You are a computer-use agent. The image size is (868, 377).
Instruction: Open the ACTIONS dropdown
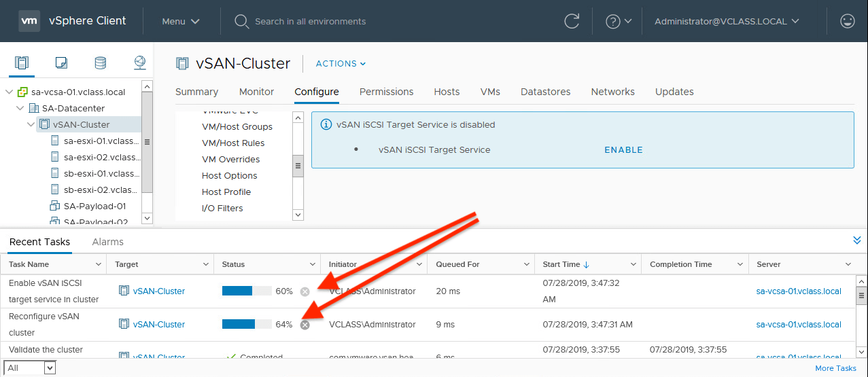click(341, 63)
